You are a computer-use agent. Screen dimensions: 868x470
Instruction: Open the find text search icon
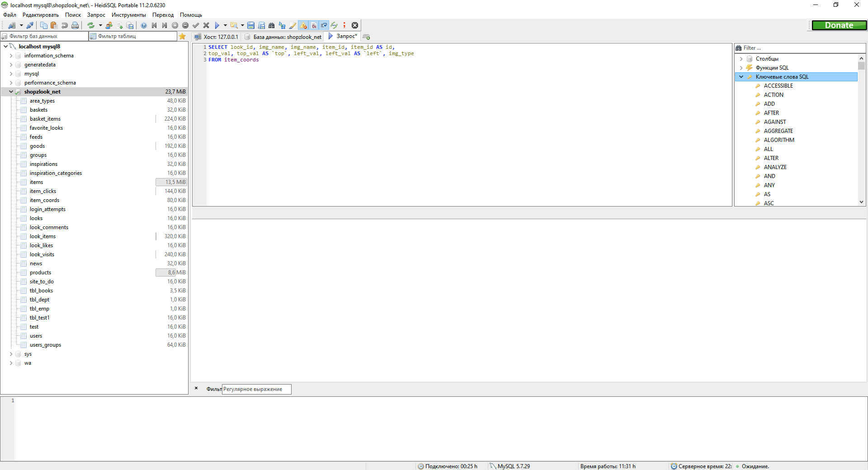(272, 25)
